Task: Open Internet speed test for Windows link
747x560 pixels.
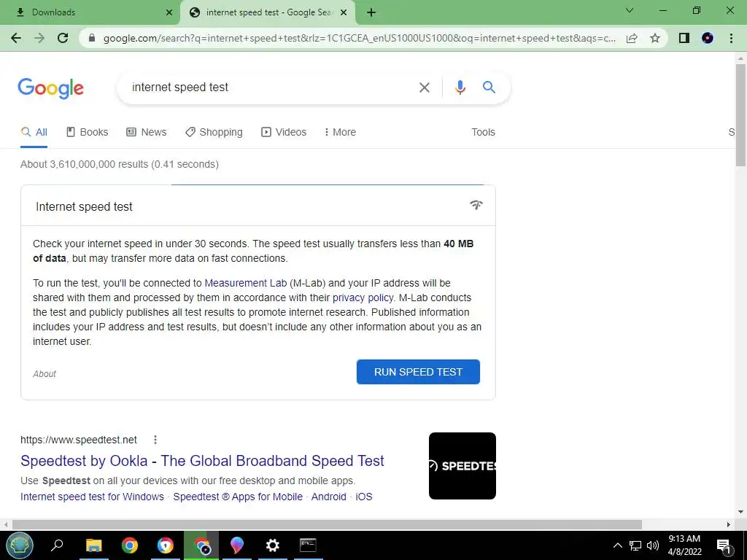Action: (x=92, y=497)
